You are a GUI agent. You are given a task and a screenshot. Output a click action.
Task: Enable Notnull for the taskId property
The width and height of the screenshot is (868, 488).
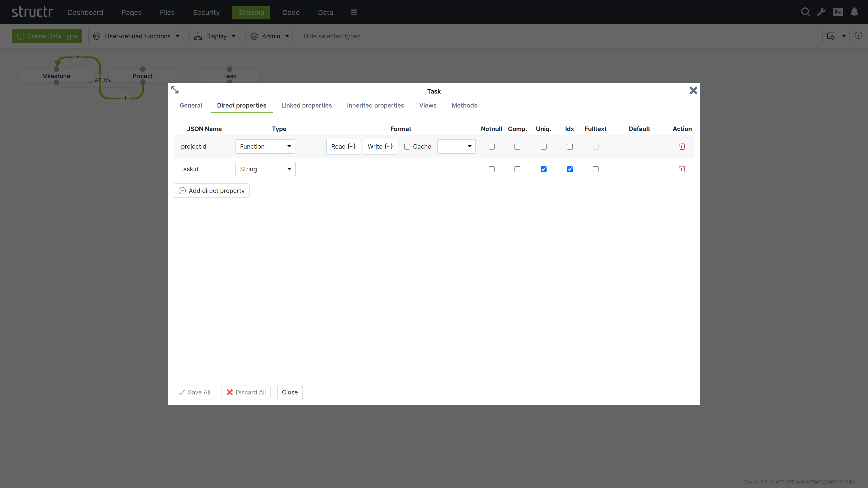pos(491,169)
